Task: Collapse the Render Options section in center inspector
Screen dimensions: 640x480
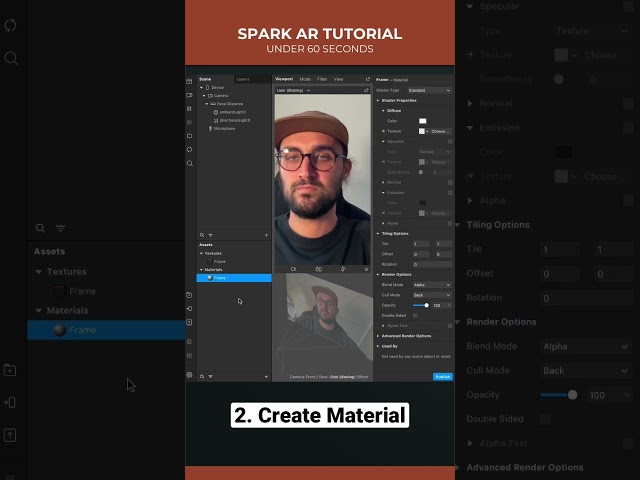Action: click(378, 274)
